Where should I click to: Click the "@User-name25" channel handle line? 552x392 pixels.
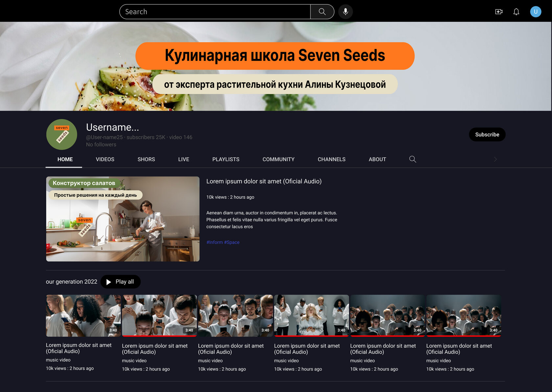tap(139, 137)
